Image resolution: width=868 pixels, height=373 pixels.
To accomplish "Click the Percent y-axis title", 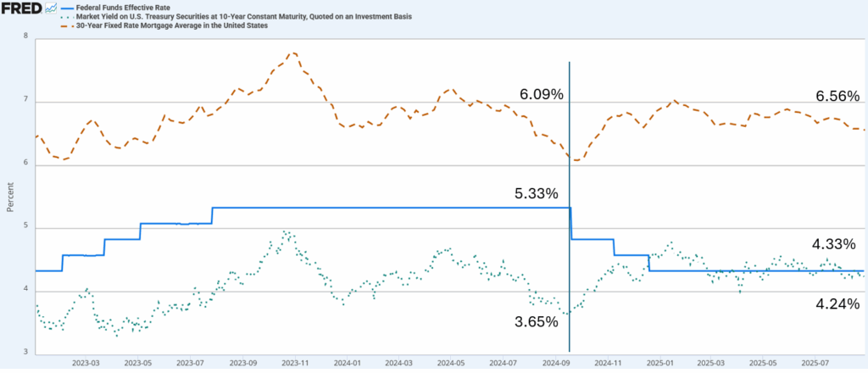I will coord(10,195).
